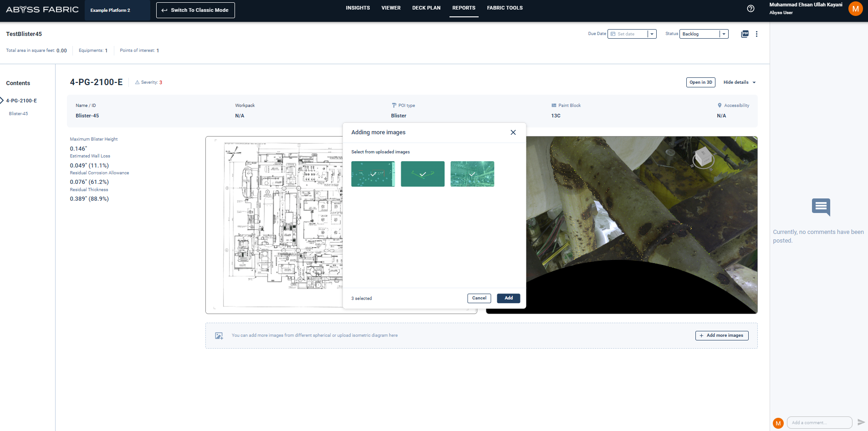Focus the Add a comment input field

(x=819, y=423)
